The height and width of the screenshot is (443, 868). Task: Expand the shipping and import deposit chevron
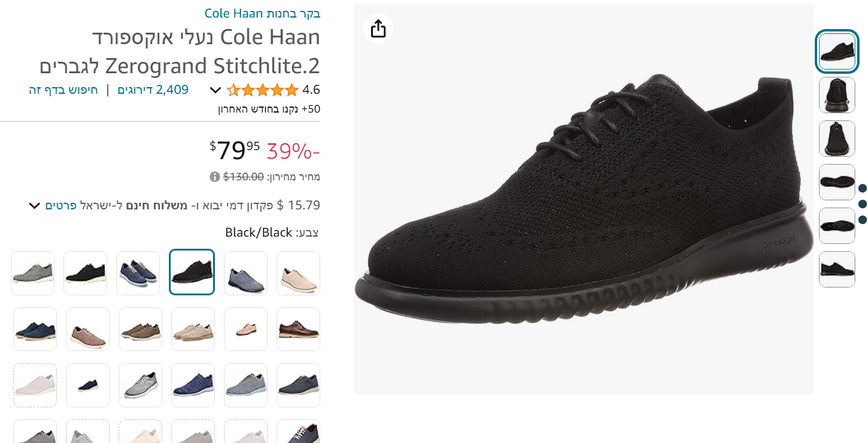[x=35, y=205]
